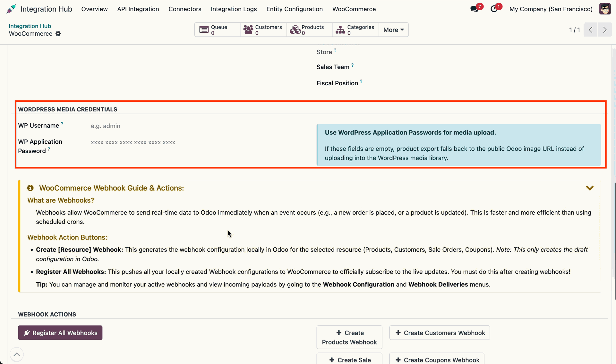Go to the previous record arrow

tap(590, 30)
